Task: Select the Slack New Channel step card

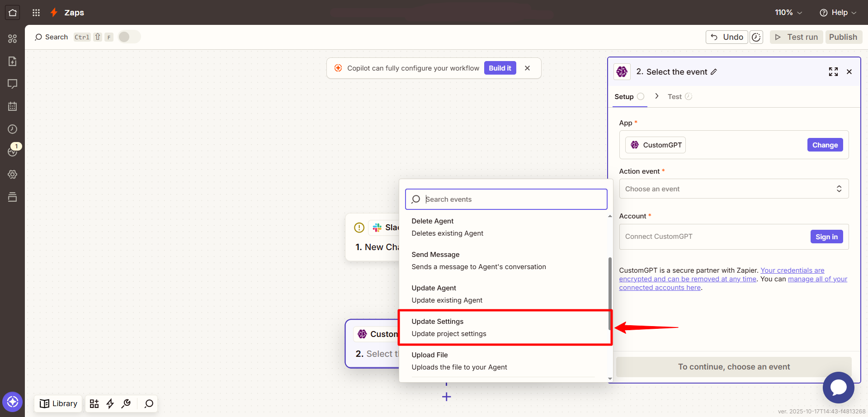Action: (373, 237)
